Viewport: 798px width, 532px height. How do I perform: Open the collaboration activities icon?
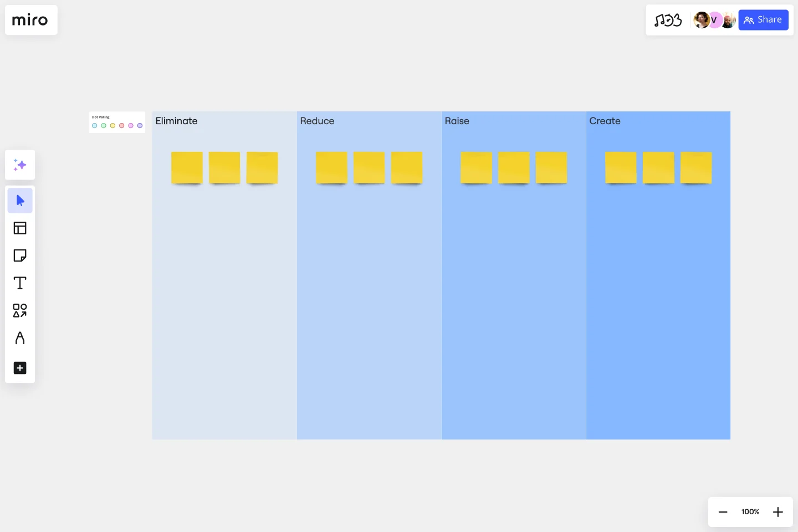tap(668, 21)
